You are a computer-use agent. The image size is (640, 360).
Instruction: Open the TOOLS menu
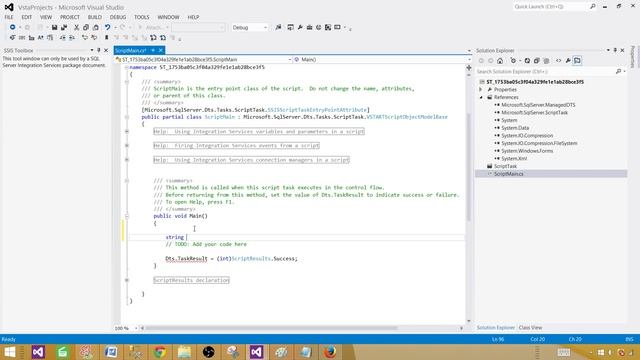coord(142,17)
